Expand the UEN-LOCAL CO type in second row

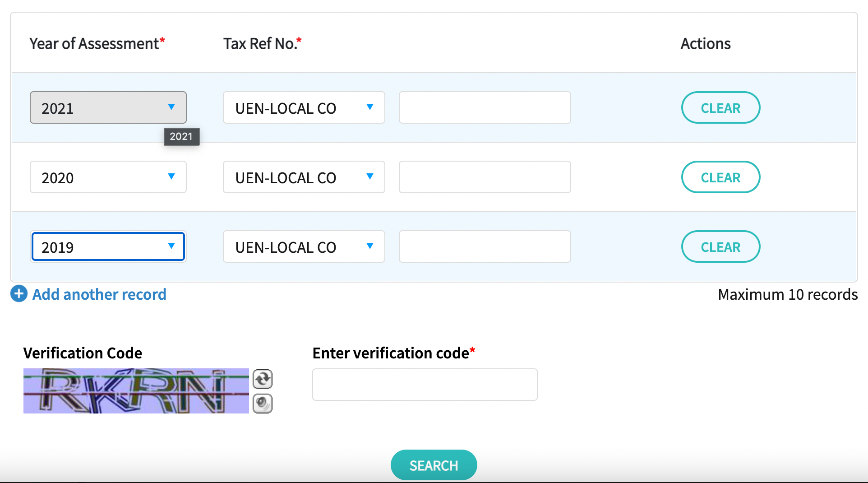click(x=304, y=177)
